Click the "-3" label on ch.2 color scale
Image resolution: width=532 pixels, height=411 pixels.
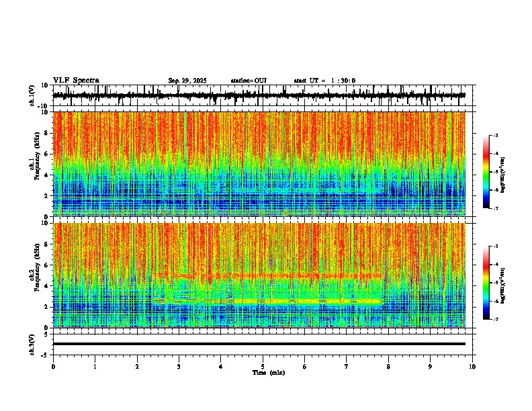point(496,246)
